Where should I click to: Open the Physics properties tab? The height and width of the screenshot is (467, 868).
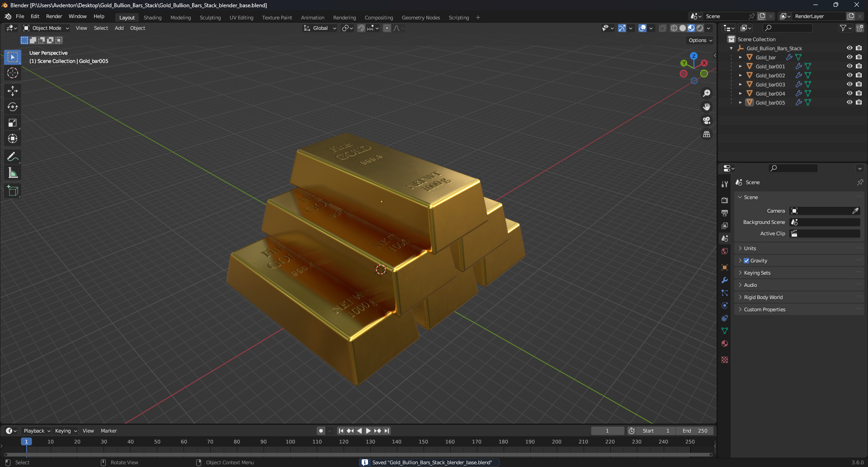click(x=725, y=305)
